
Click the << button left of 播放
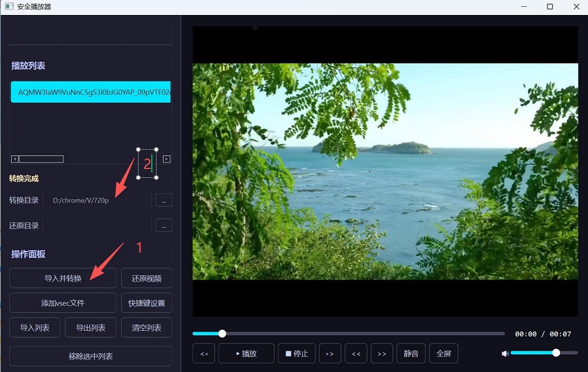(x=203, y=353)
